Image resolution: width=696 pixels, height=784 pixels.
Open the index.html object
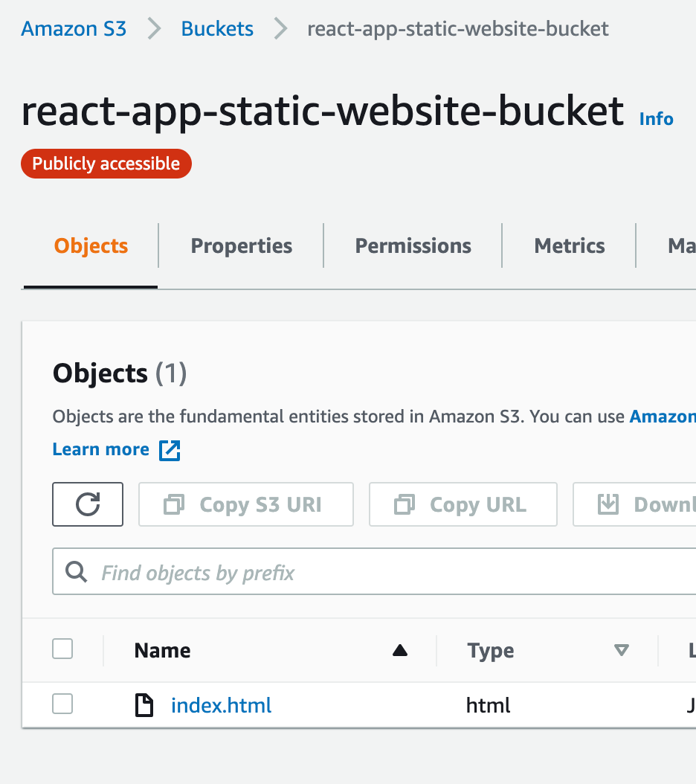[221, 704]
